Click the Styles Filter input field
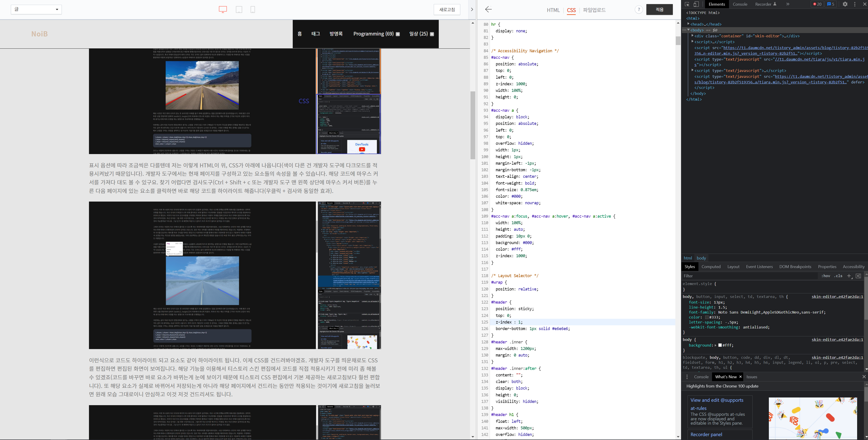Image resolution: width=868 pixels, height=440 pixels. pos(750,276)
